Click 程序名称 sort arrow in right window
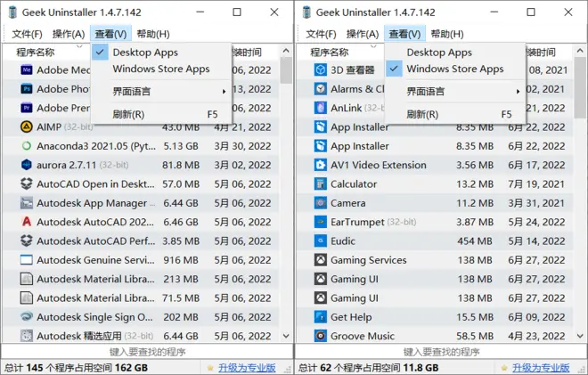588x375 pixels. click(373, 46)
